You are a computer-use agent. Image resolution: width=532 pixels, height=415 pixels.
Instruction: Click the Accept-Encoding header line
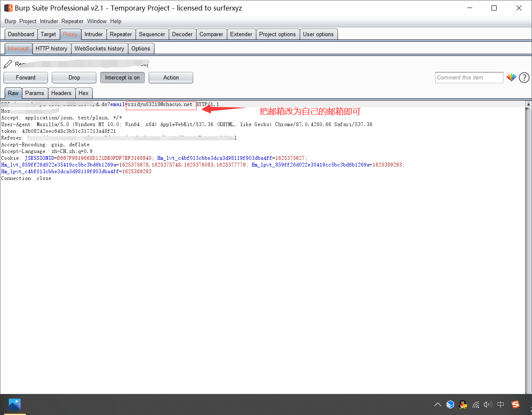click(45, 145)
